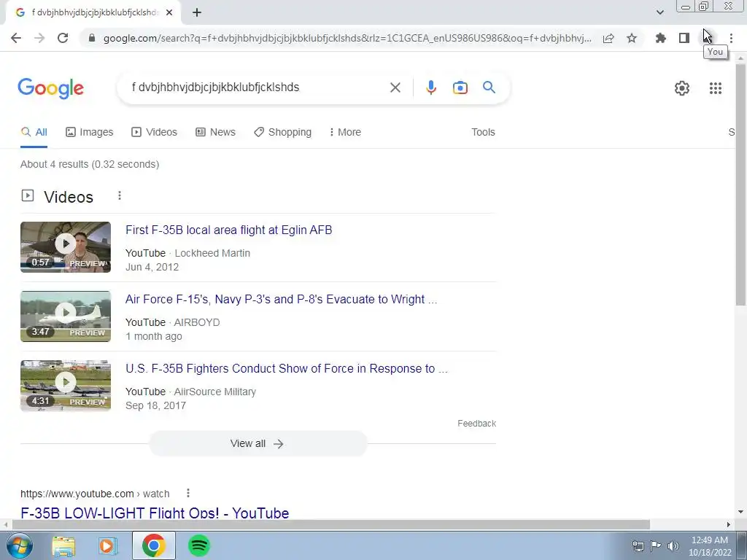Click the Feedback link
This screenshot has height=560, width=747.
coord(477,424)
